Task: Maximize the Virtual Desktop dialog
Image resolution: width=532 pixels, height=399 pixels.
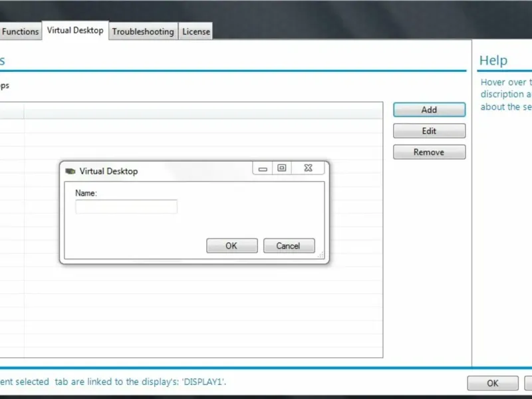Action: pos(281,168)
